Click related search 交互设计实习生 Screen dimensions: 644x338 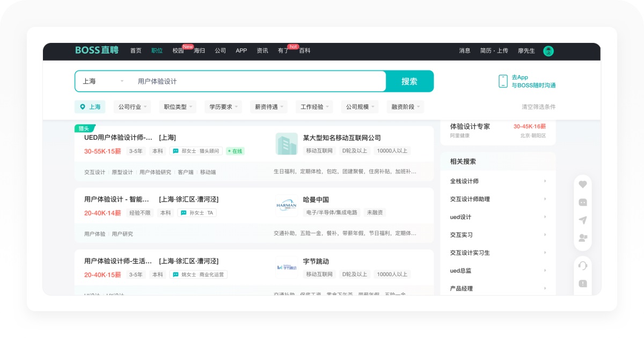(470, 253)
